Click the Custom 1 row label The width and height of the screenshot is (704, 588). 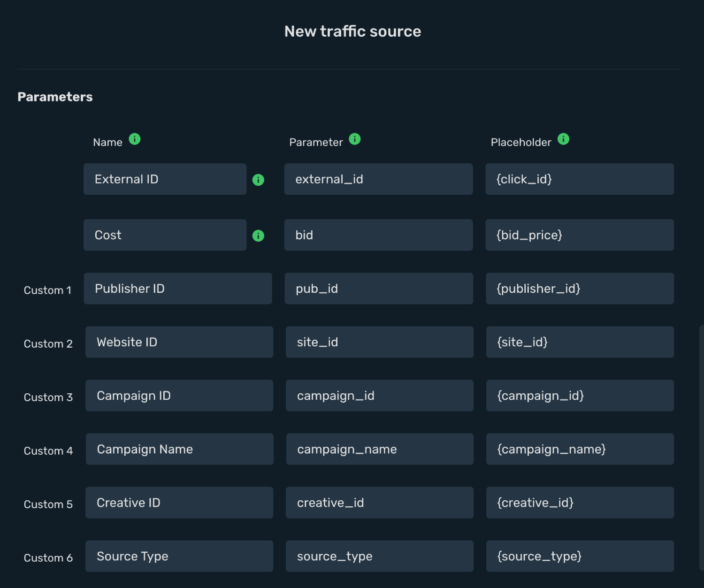47,290
